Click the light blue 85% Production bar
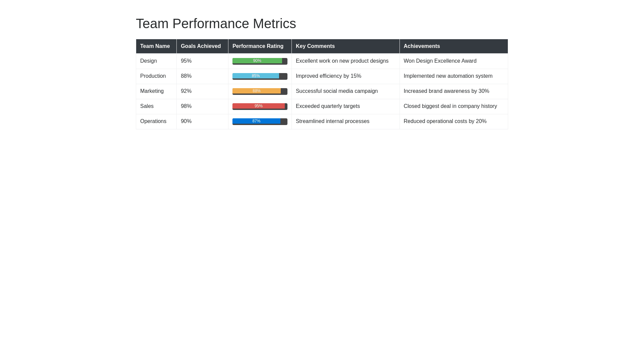Screen dimensions: 644x362 pyautogui.click(x=256, y=76)
